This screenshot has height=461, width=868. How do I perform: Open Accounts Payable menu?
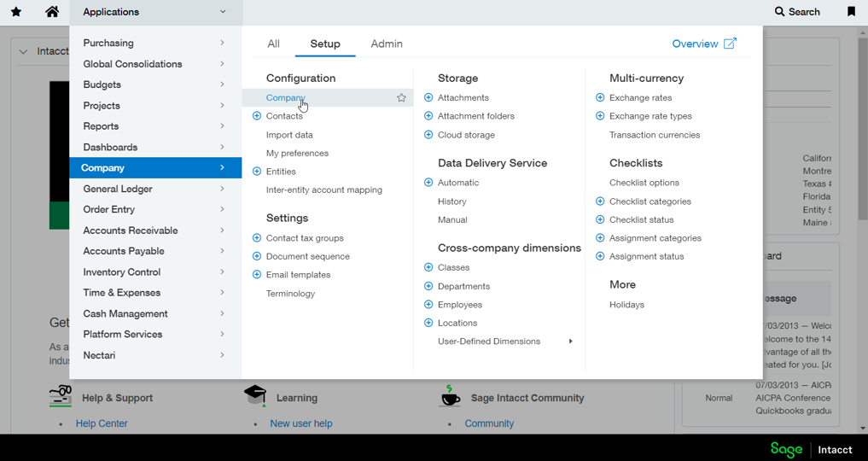pos(155,251)
